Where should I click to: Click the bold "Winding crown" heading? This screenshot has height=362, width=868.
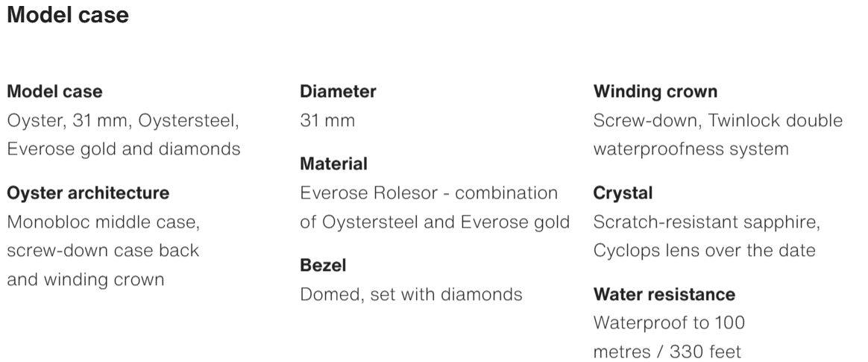(x=655, y=92)
